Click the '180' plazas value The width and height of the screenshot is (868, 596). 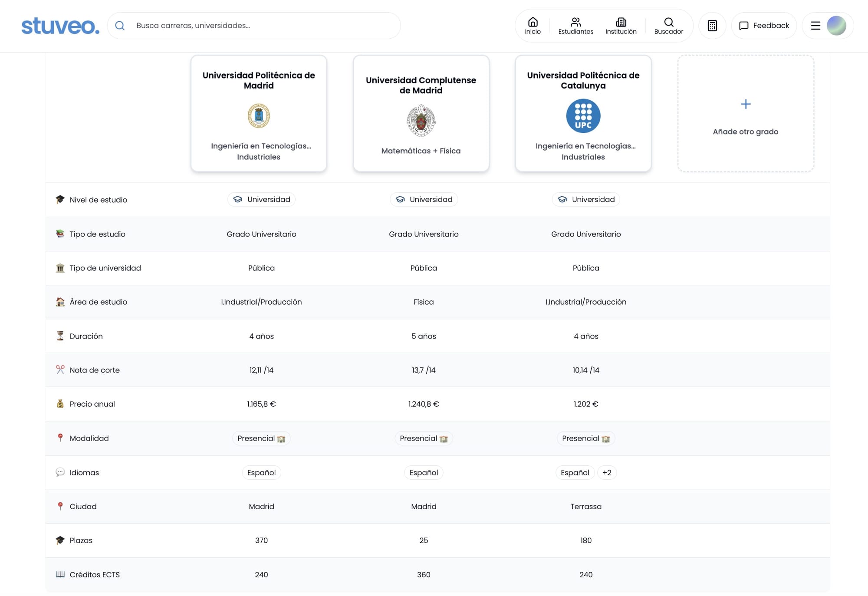(586, 540)
